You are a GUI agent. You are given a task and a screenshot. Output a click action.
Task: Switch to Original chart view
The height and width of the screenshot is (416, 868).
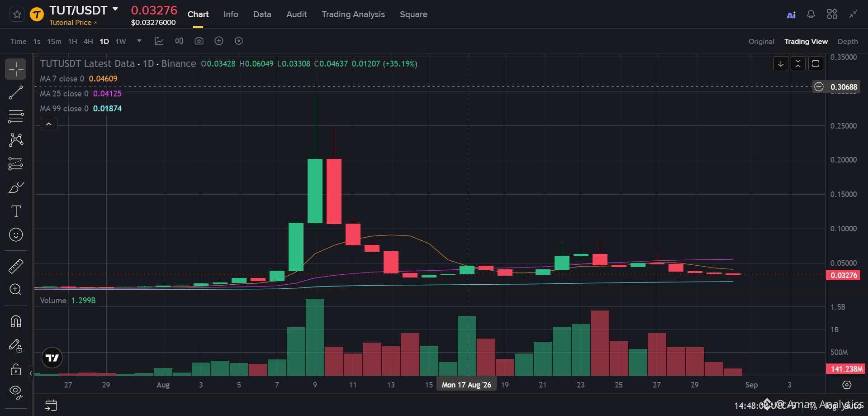click(x=761, y=41)
